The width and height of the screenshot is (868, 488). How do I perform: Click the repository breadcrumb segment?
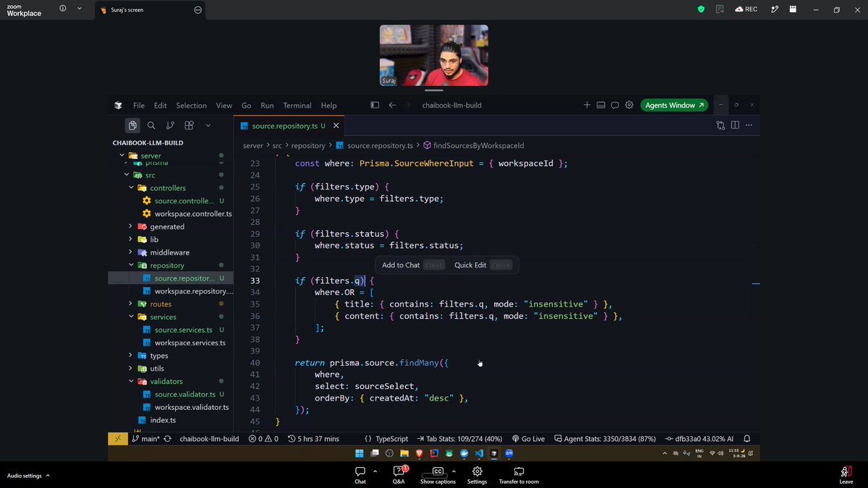308,145
